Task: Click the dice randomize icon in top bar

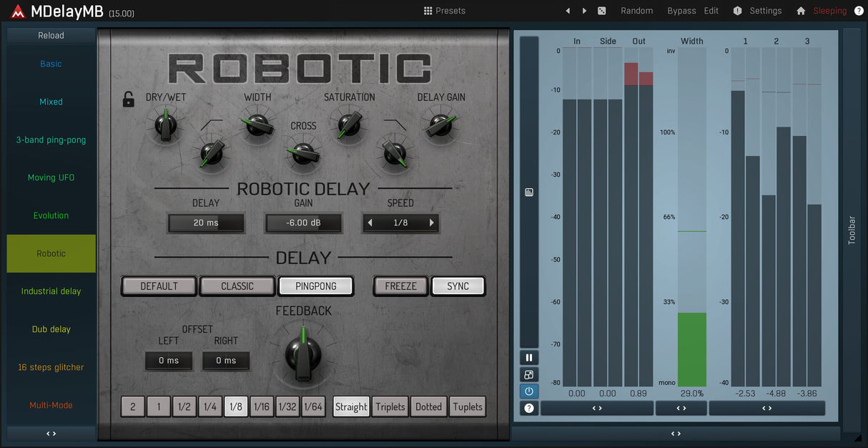Action: tap(602, 11)
